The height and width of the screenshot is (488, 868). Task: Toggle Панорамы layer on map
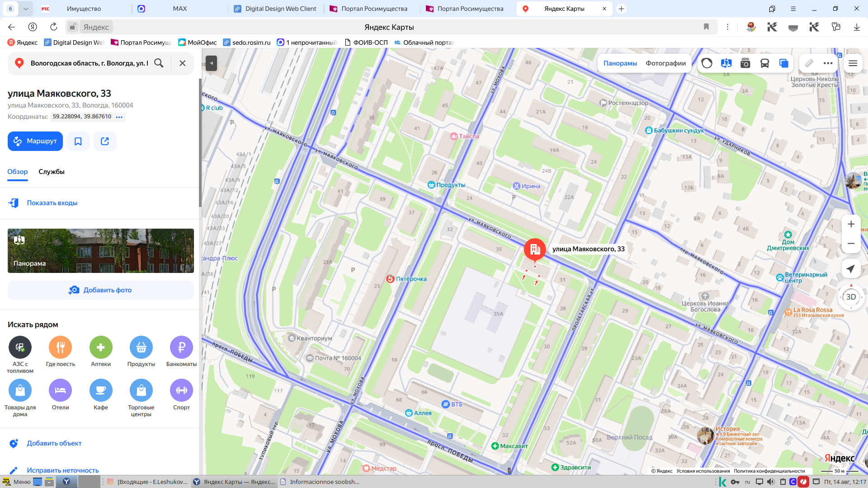click(620, 63)
